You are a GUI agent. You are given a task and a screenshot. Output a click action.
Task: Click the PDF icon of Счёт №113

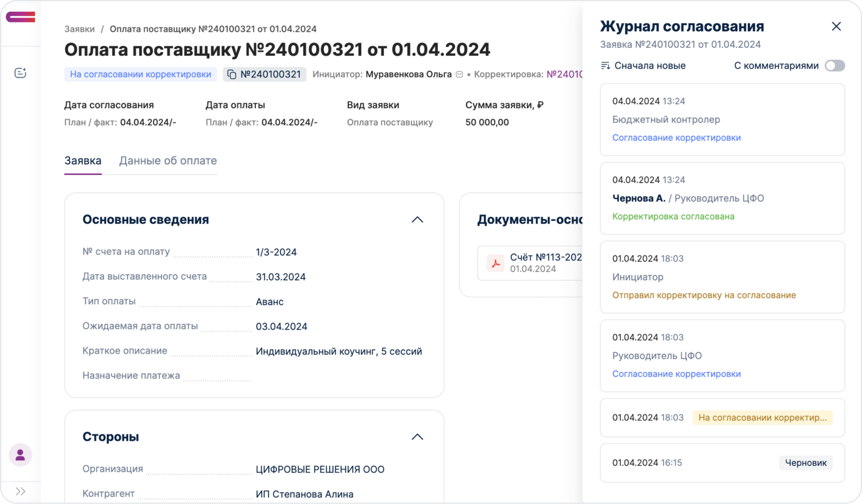tap(496, 263)
